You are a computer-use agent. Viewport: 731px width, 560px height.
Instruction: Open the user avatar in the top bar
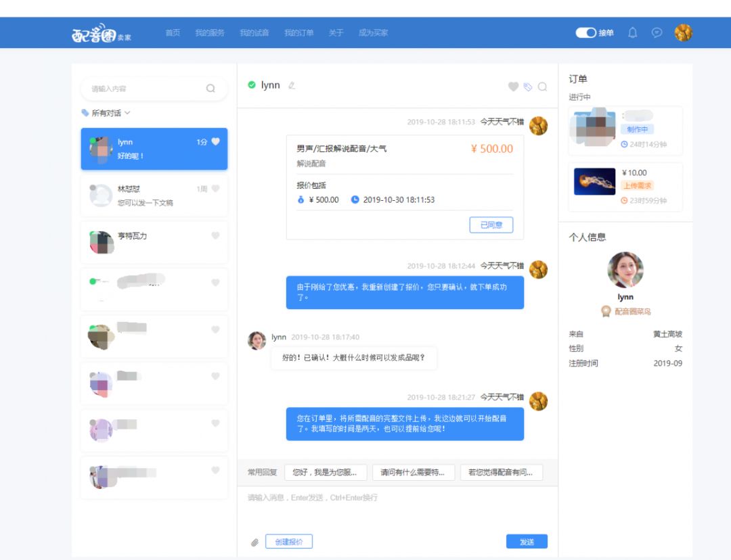pyautogui.click(x=683, y=32)
